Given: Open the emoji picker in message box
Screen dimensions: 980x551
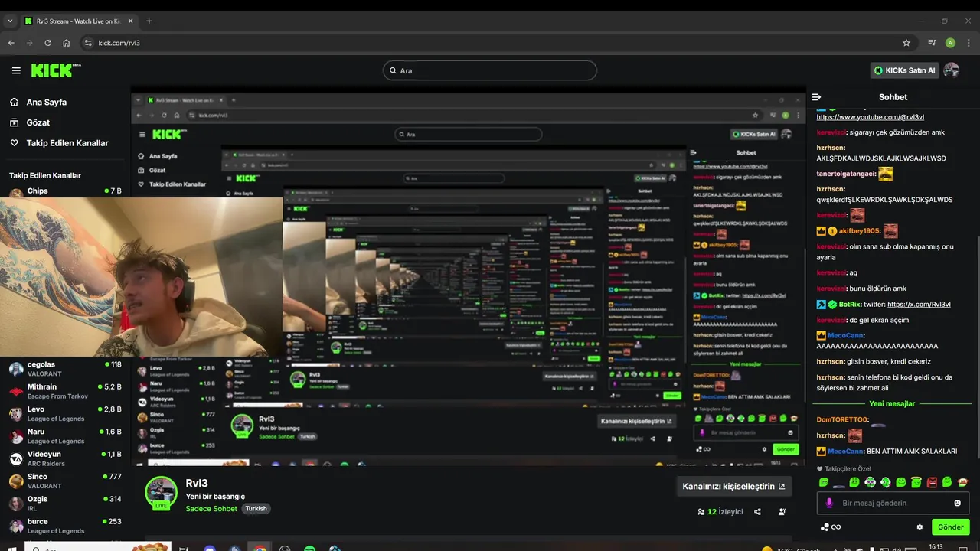Looking at the screenshot, I should click(957, 503).
